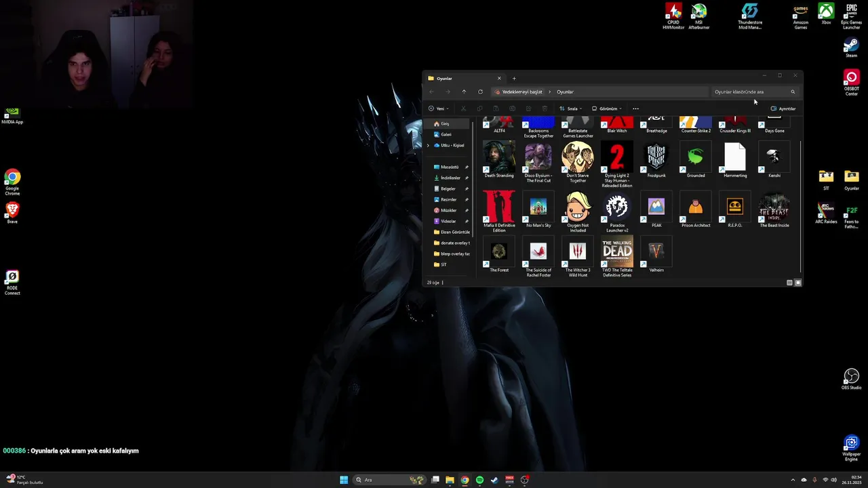The height and width of the screenshot is (488, 868).
Task: Switch to large icons view in status bar
Action: [798, 283]
